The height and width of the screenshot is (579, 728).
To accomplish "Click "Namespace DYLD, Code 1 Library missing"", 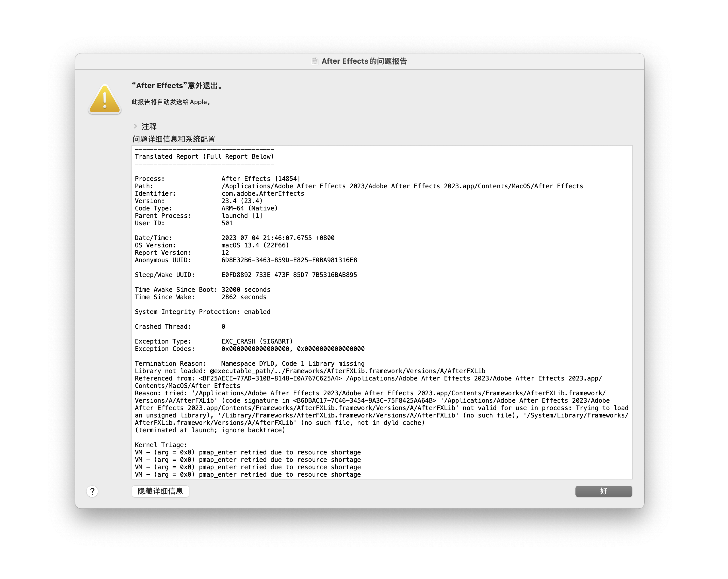I will [x=293, y=364].
